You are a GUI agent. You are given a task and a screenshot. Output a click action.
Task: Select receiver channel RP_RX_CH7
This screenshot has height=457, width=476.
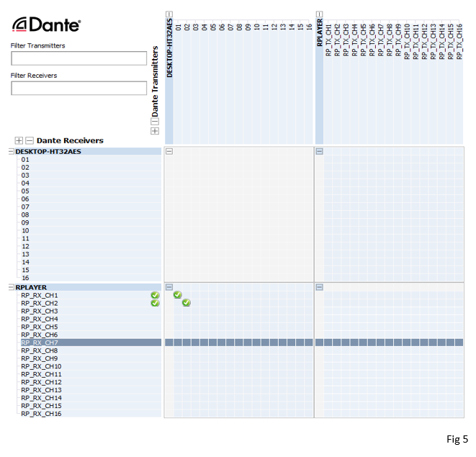[40, 343]
